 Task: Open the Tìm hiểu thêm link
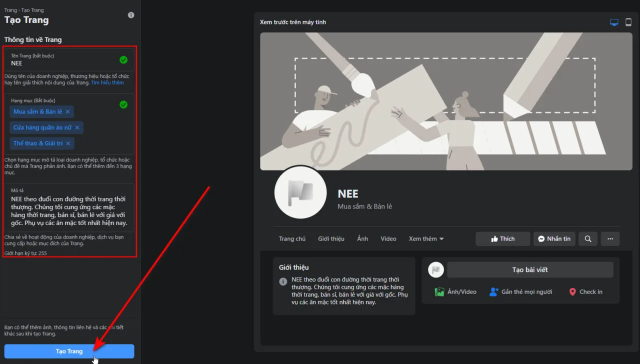click(x=107, y=82)
